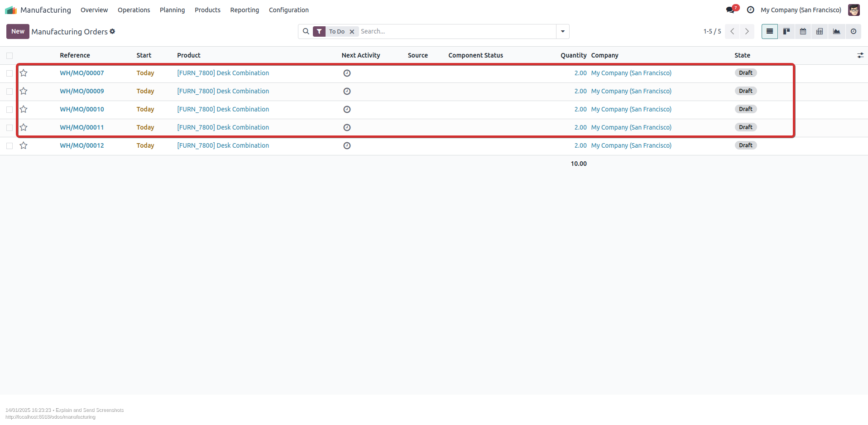Sort by the Reference column header
The height and width of the screenshot is (425, 868).
tap(75, 55)
